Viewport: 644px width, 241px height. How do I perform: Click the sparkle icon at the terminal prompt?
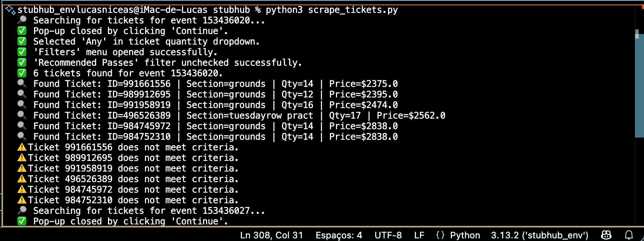(11, 10)
